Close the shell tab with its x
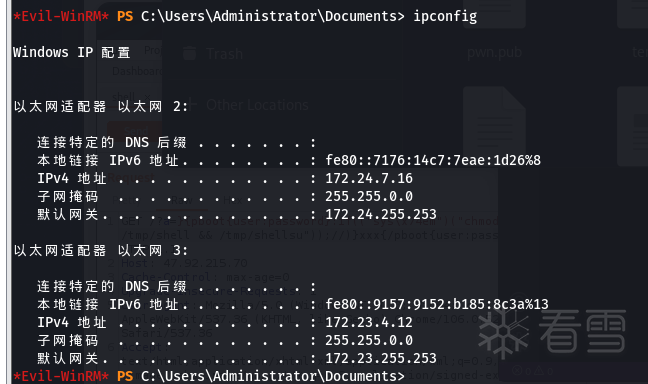 [148, 98]
